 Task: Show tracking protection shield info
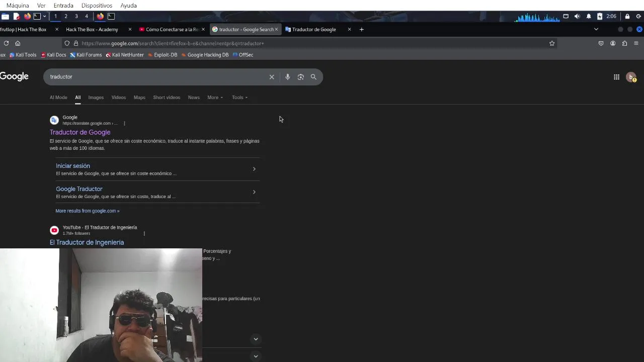point(67,43)
